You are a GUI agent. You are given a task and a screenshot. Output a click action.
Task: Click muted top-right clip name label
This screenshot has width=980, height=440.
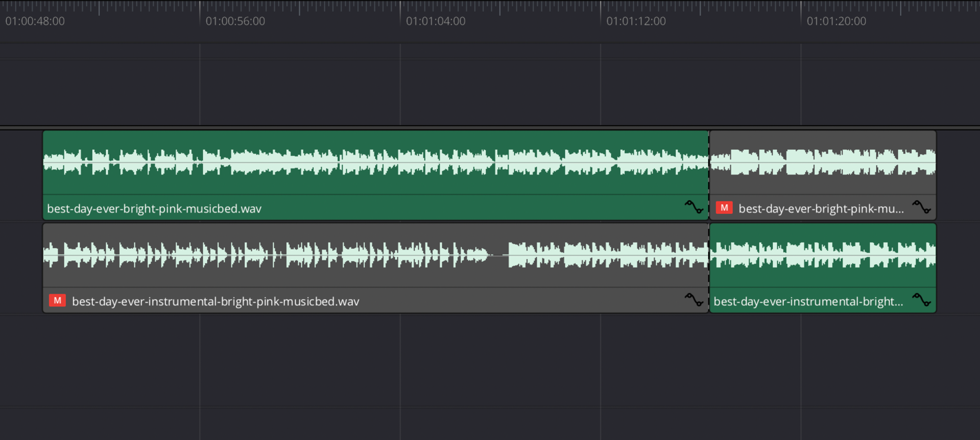tap(821, 208)
